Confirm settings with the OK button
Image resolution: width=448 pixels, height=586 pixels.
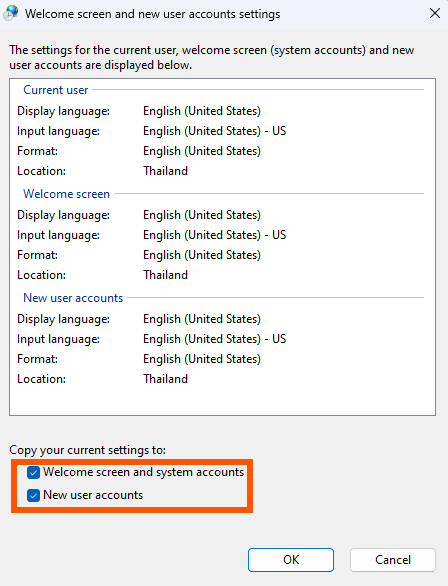291,560
